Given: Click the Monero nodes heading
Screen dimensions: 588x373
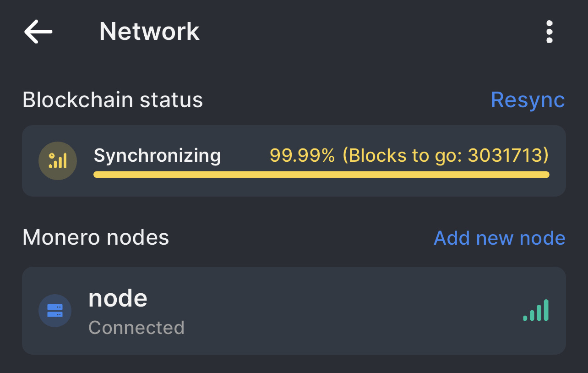Looking at the screenshot, I should [96, 238].
